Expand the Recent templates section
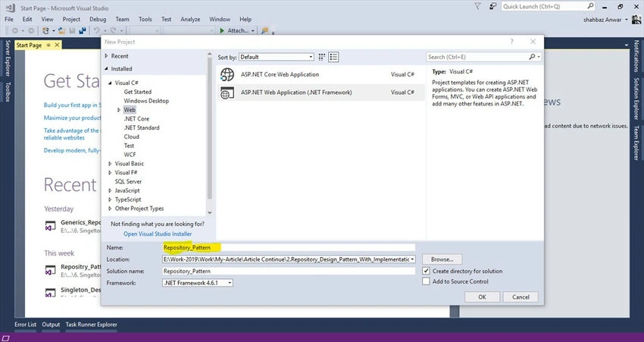Screen dimensions: 644x342 pos(106,56)
